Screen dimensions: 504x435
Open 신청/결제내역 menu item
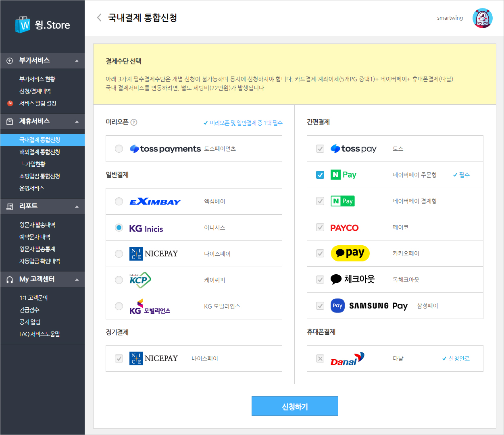click(x=35, y=91)
